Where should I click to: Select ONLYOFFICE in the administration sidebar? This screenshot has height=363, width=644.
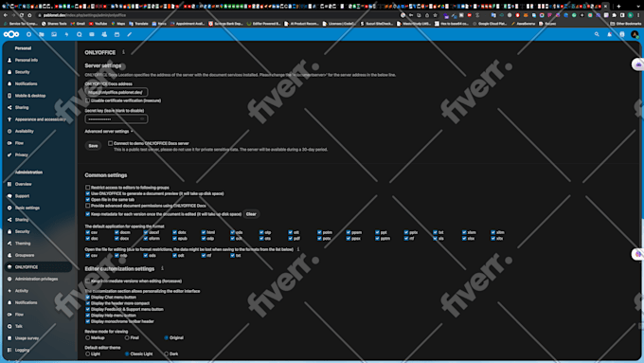[x=38, y=267]
